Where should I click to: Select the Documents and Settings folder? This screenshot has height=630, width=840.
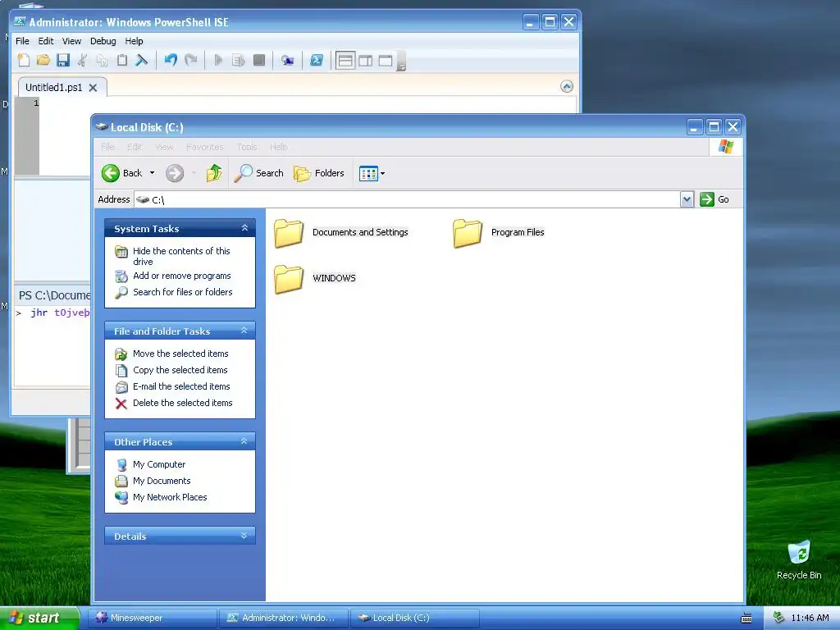pos(341,234)
